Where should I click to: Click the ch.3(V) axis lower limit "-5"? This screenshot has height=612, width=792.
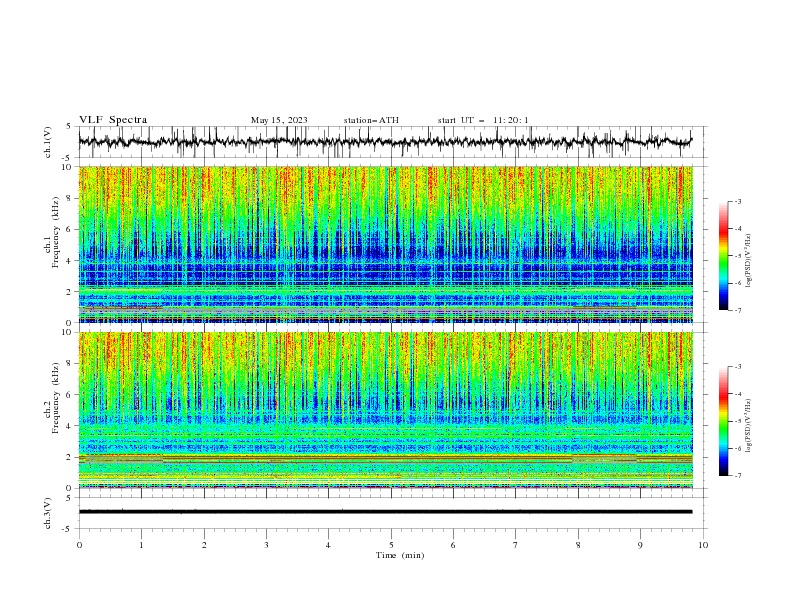68,529
